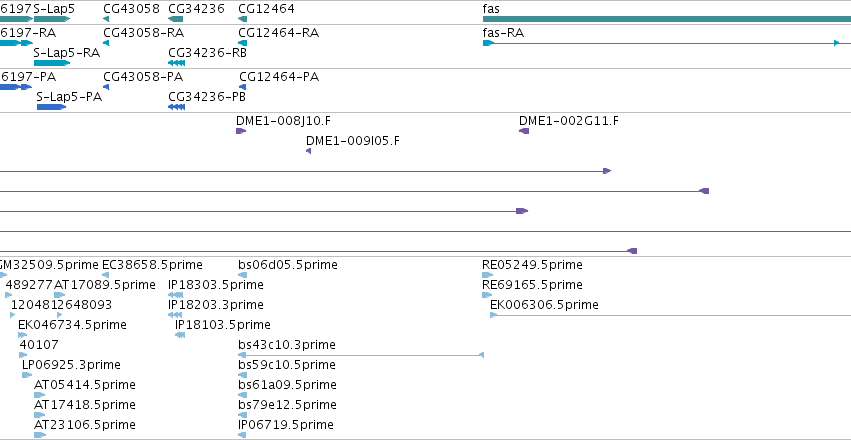This screenshot has height=440, width=851.
Task: Select the fas gene bar
Action: [666, 19]
